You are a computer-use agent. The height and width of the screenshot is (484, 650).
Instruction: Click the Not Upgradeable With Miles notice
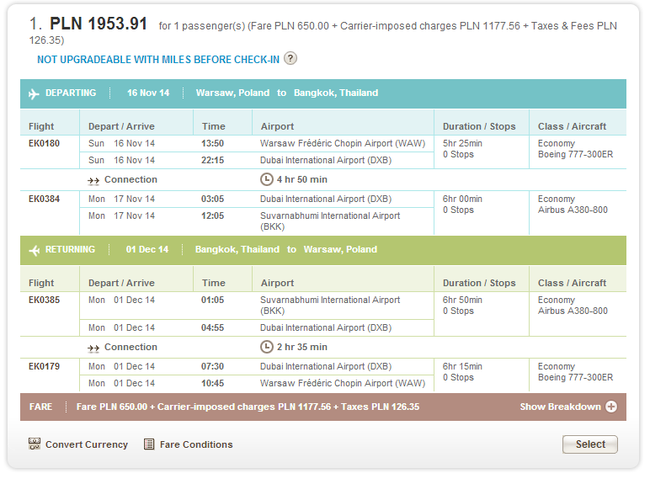click(x=158, y=59)
